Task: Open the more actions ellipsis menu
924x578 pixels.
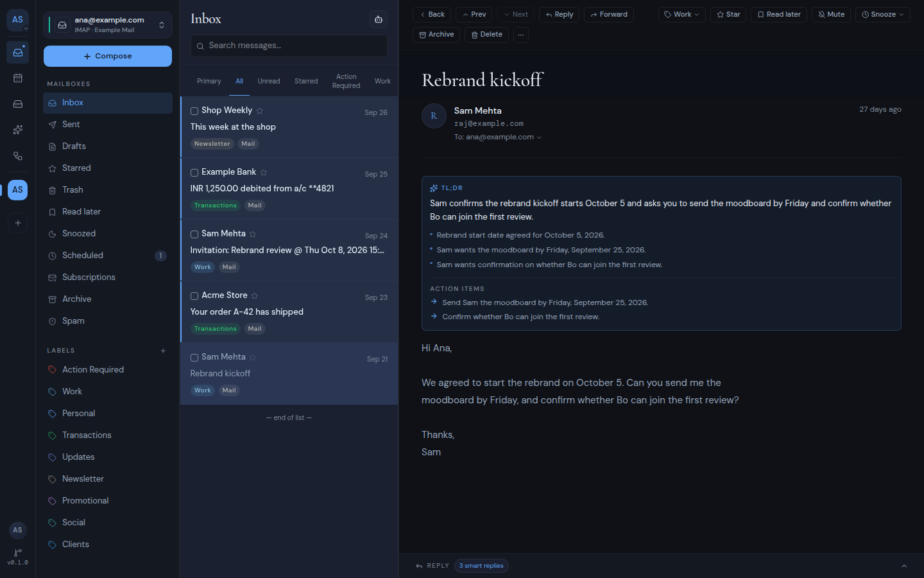Action: tap(521, 35)
